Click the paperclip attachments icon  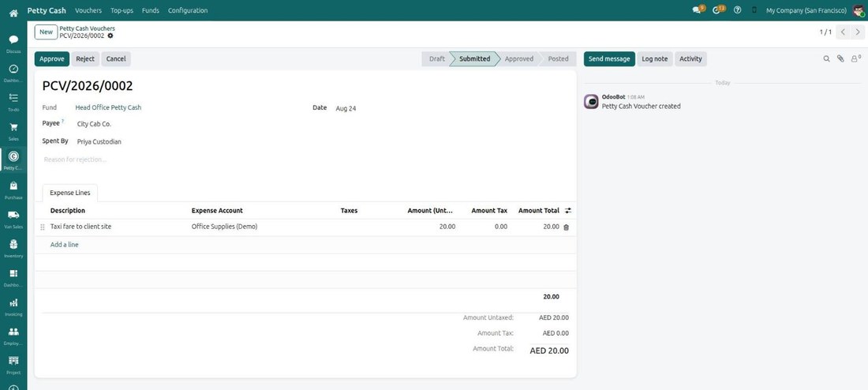coord(840,58)
